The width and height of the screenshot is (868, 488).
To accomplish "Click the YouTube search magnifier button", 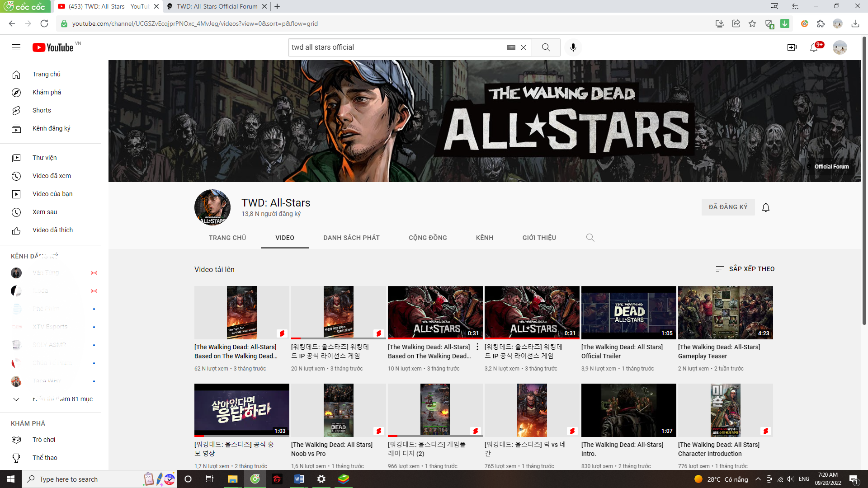I will (546, 47).
